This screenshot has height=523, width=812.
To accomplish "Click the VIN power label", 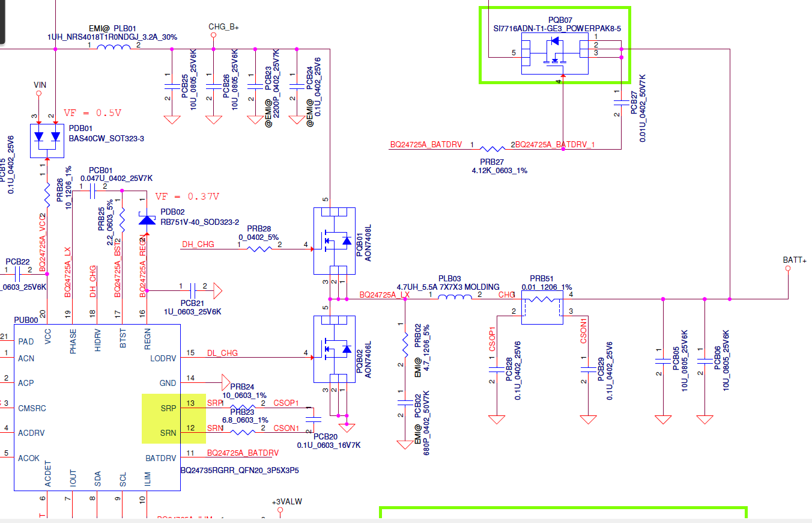I will pyautogui.click(x=40, y=85).
